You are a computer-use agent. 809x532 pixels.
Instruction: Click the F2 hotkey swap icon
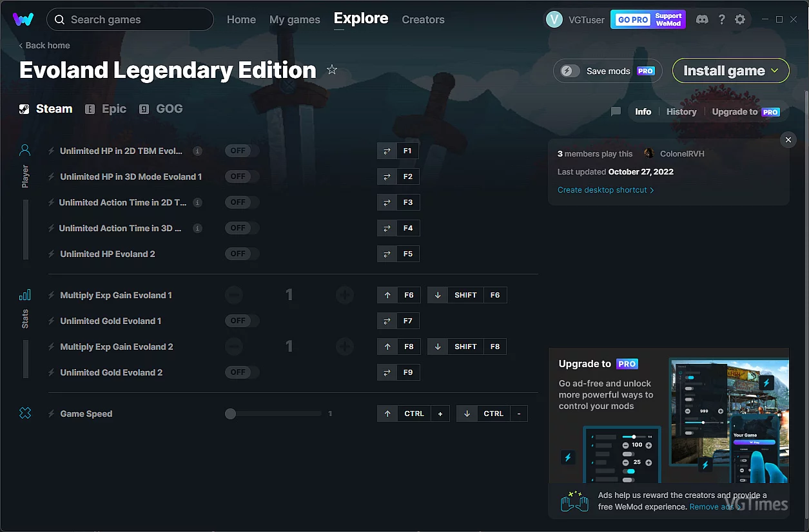387,176
